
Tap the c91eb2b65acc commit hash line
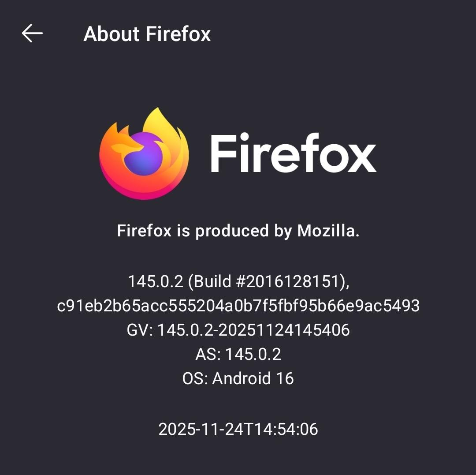tap(238, 306)
